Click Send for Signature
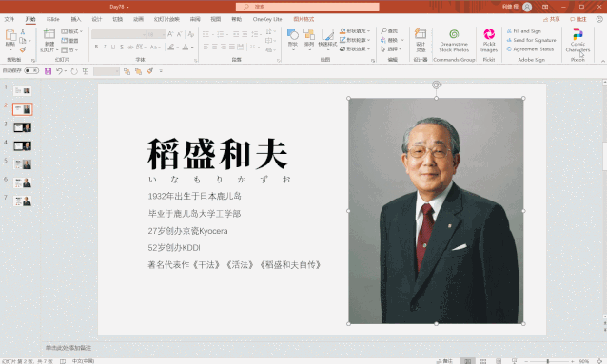Screen dimensions: 607x364 (531, 40)
